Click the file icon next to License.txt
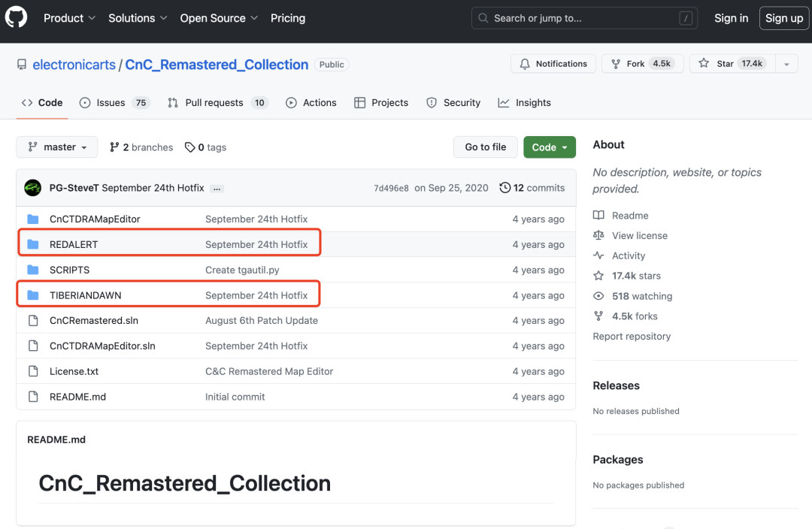This screenshot has width=812, height=529. pos(33,371)
